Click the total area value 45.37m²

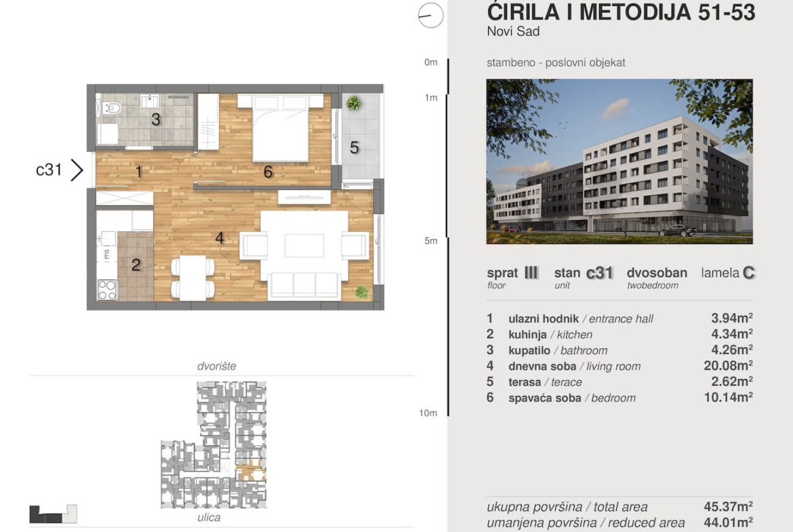coord(729,506)
